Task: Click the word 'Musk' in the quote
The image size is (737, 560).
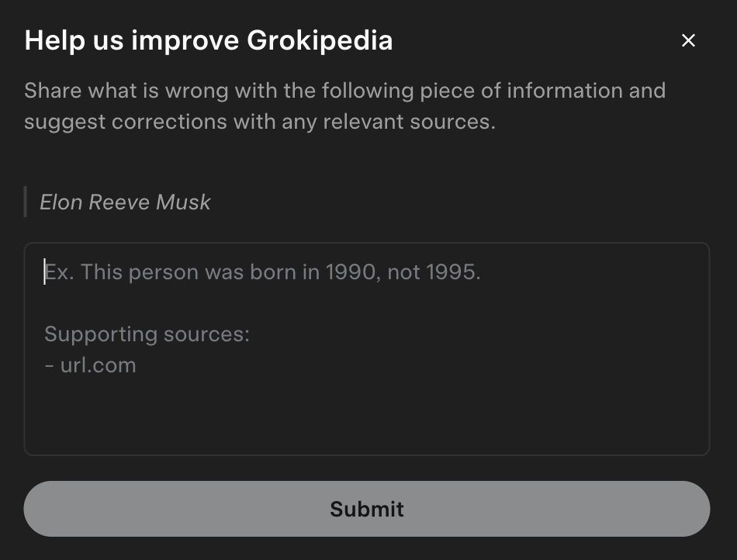Action: [x=183, y=202]
